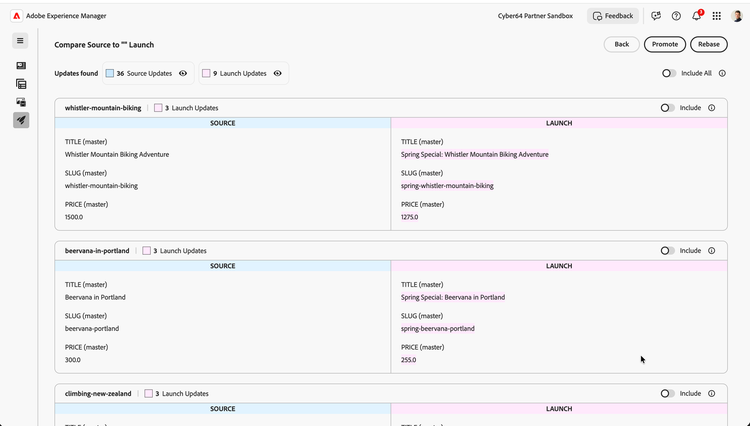Open the first sidebar panel icon
The width and height of the screenshot is (750, 426).
coord(21,65)
